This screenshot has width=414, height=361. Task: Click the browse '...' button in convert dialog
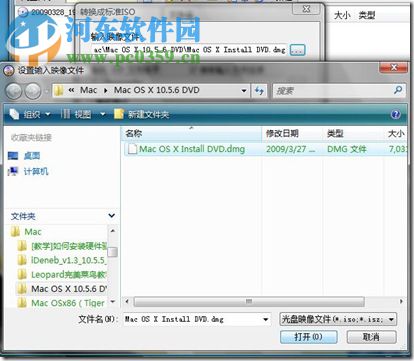pyautogui.click(x=297, y=50)
